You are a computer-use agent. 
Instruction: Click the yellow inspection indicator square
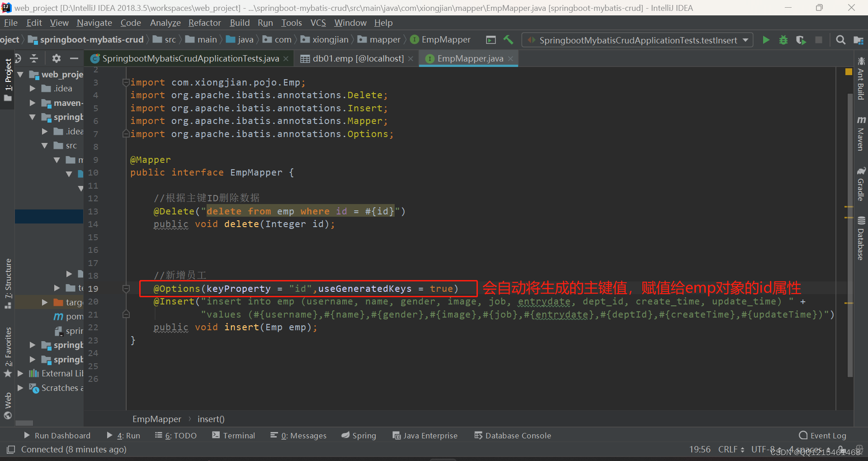coord(849,71)
